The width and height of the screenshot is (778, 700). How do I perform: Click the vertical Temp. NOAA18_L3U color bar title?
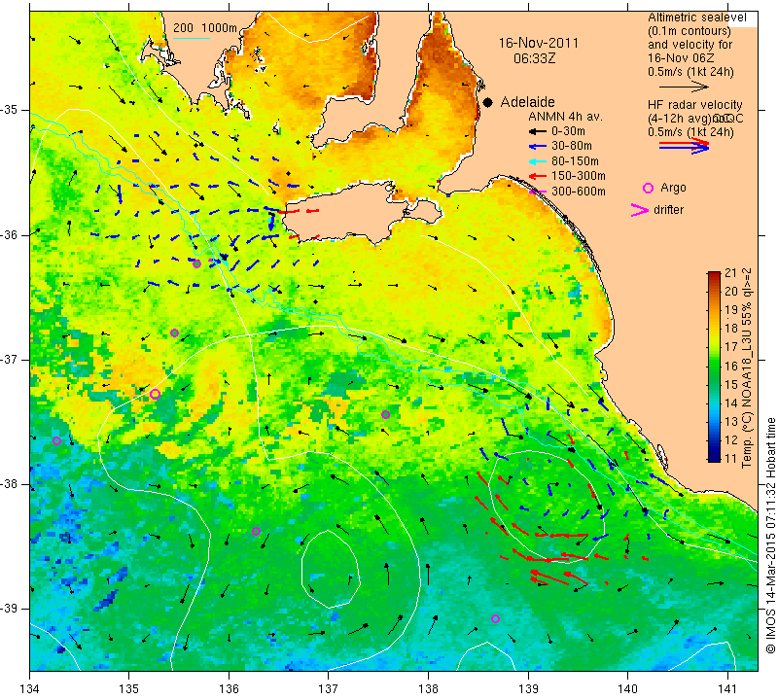(747, 367)
